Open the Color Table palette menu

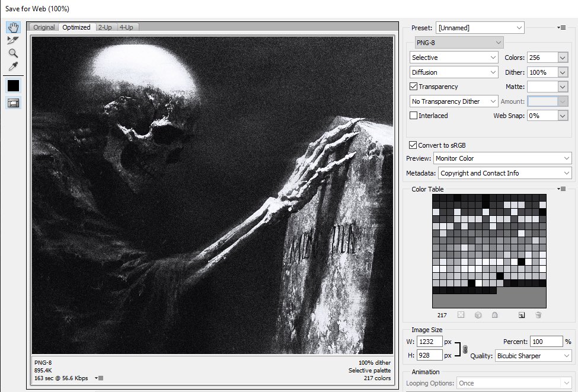coord(561,189)
